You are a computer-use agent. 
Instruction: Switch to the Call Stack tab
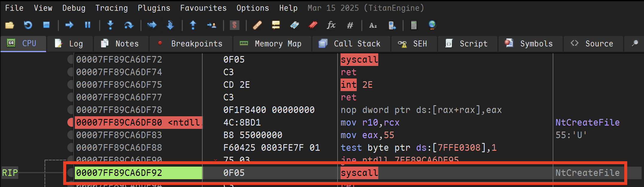pos(351,44)
